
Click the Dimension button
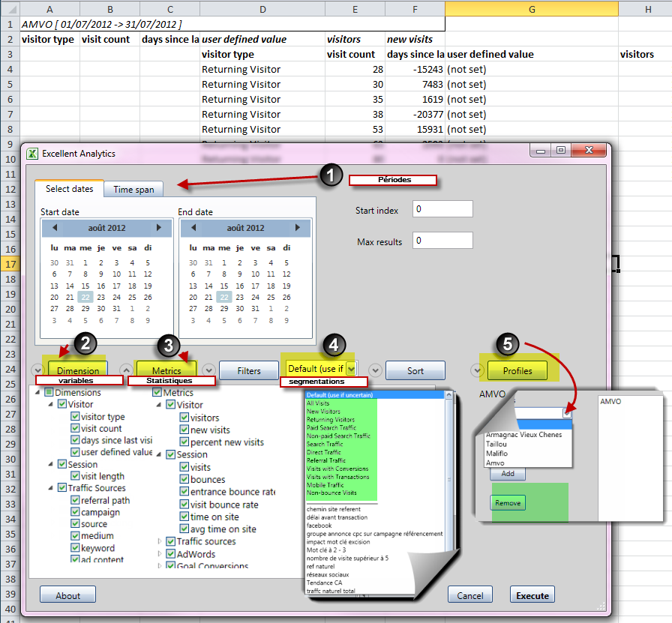pyautogui.click(x=78, y=370)
